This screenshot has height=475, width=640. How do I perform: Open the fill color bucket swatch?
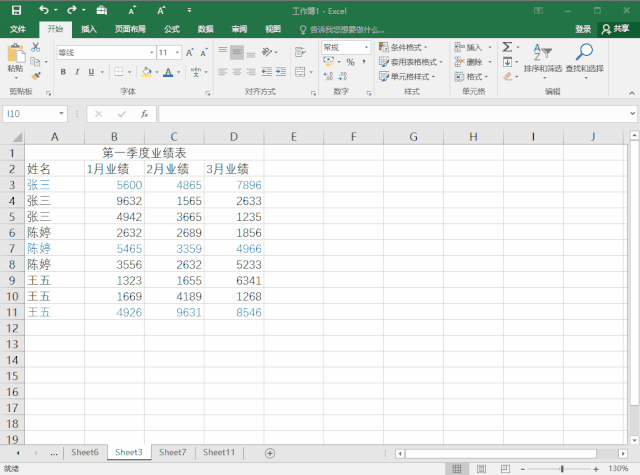(147, 72)
